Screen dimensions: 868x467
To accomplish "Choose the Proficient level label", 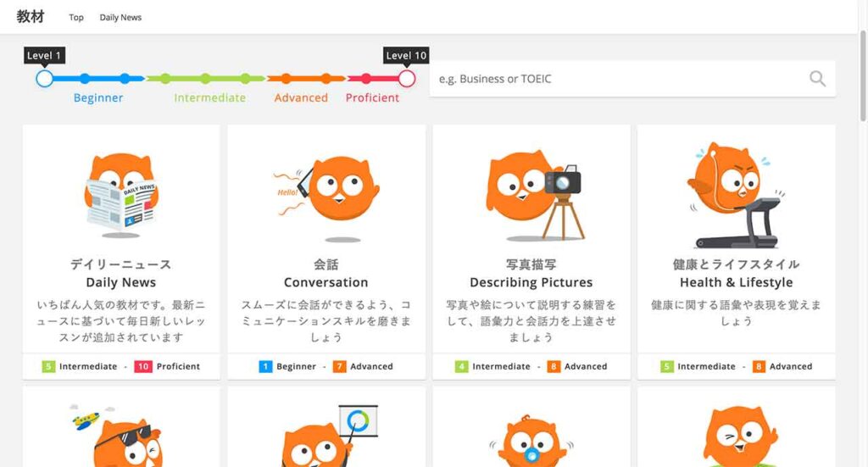I will 372,98.
